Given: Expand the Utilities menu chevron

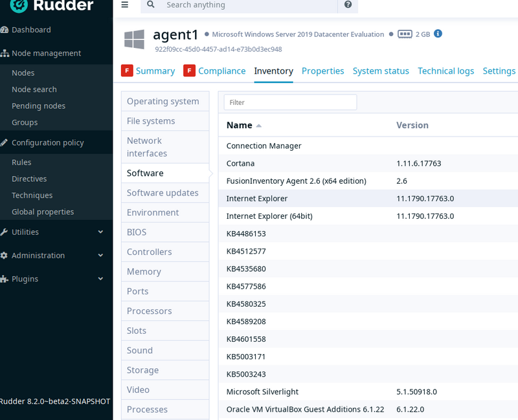Looking at the screenshot, I should 100,232.
